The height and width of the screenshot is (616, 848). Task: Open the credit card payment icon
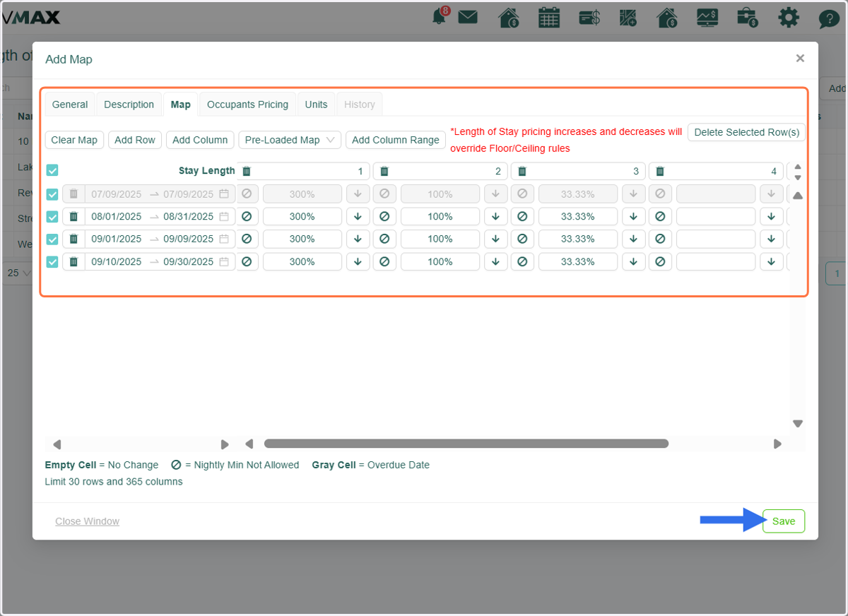(x=589, y=17)
